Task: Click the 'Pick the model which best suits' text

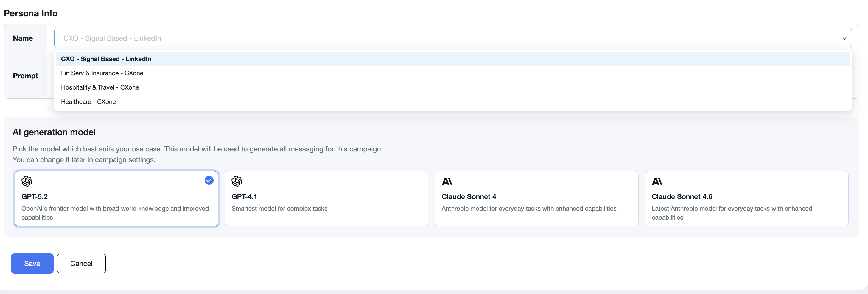Action: click(x=198, y=149)
